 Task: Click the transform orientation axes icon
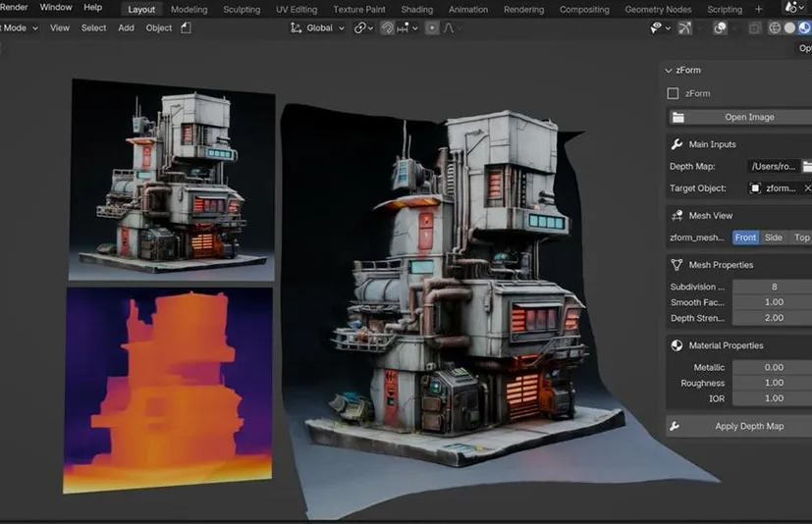pyautogui.click(x=296, y=27)
